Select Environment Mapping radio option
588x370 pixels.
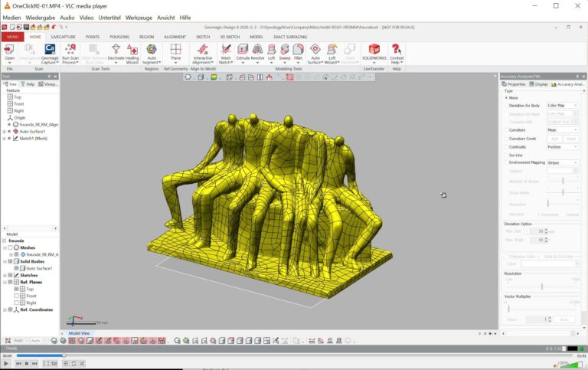pyautogui.click(x=506, y=162)
